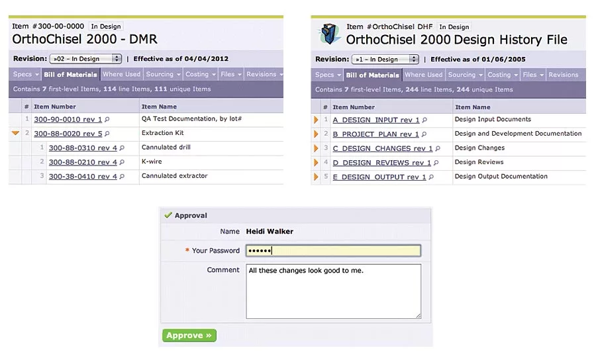Open Costing tab in DMR panel

[200, 74]
